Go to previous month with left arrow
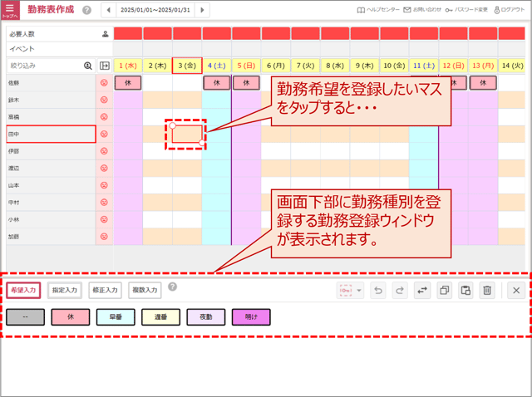Image resolution: width=532 pixels, height=397 pixels. click(x=109, y=10)
